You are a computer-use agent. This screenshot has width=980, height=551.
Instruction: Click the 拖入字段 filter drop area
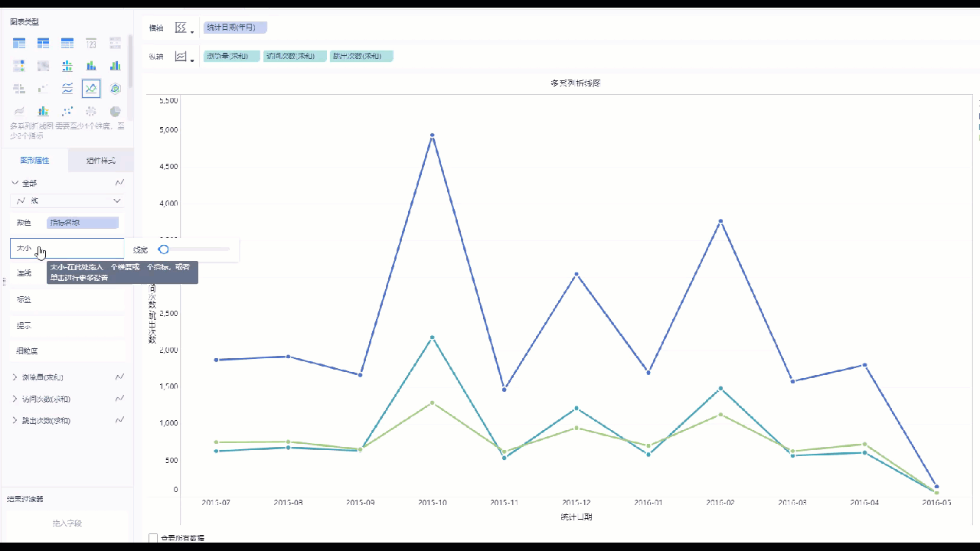[x=67, y=523]
